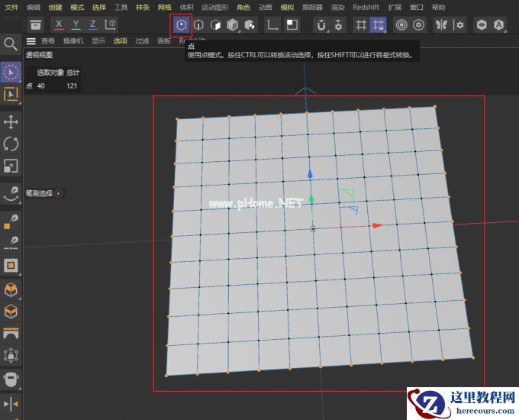519x420 pixels.
Task: Open the 文件 menu
Action: (x=11, y=7)
